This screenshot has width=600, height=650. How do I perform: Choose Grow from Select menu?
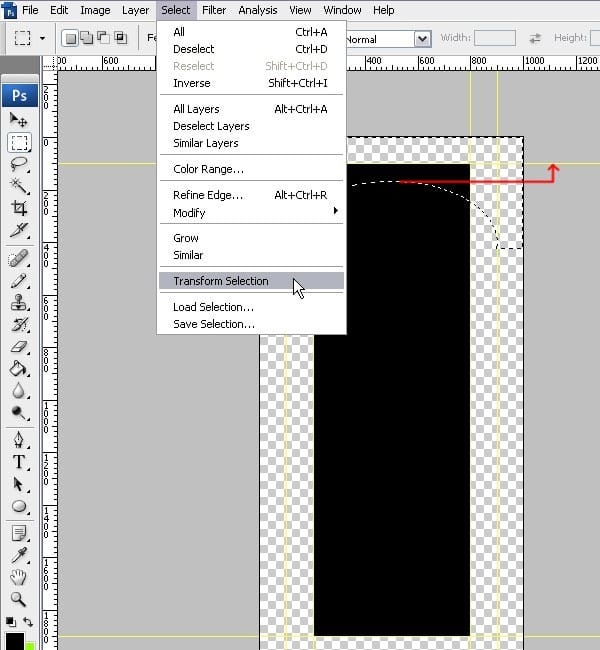coord(251,238)
